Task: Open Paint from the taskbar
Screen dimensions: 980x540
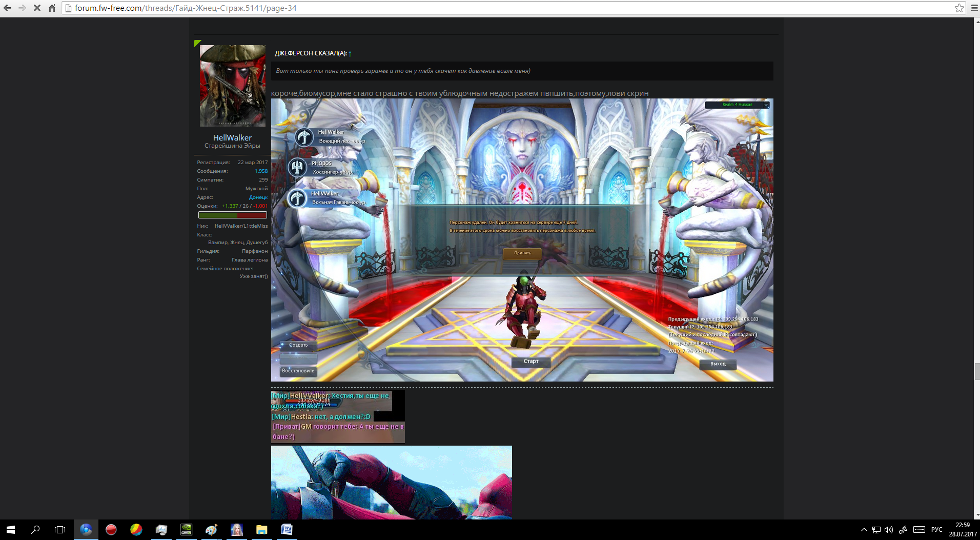Action: coord(211,530)
